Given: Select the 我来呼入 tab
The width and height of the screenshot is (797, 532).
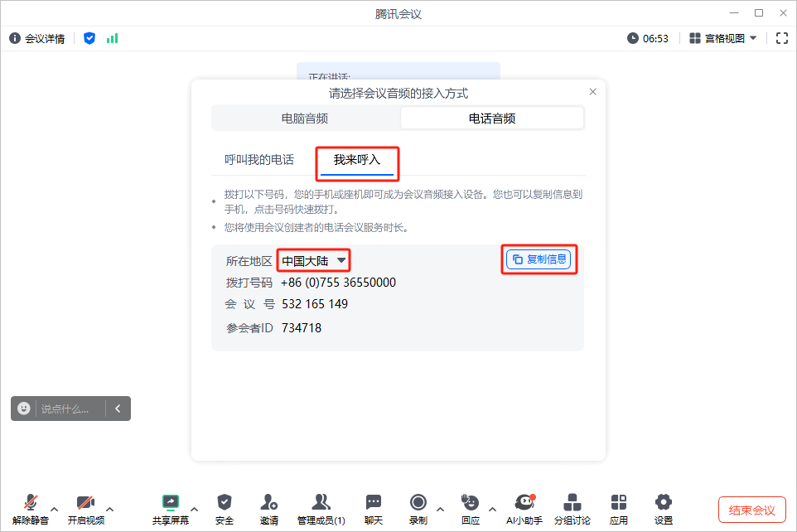Looking at the screenshot, I should [x=357, y=162].
